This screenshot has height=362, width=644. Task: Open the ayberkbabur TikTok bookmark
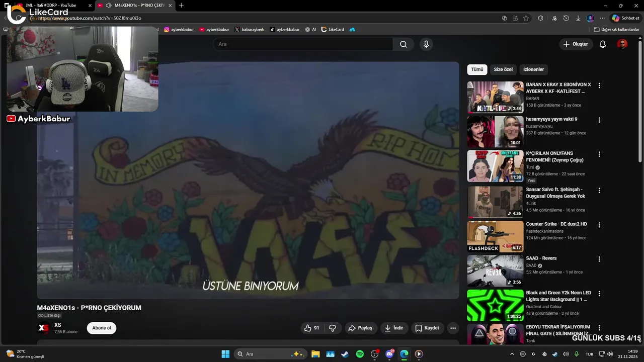coord(284,30)
